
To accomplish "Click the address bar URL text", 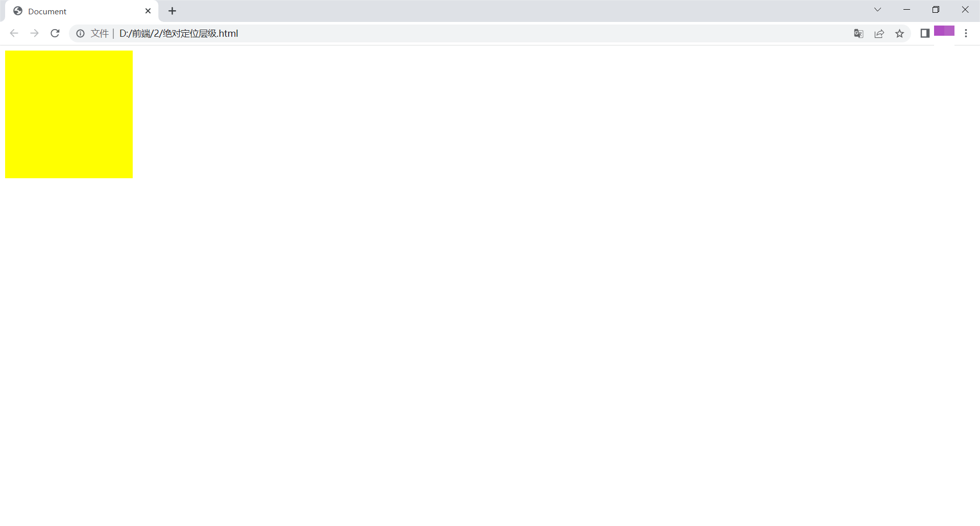I will coord(179,33).
